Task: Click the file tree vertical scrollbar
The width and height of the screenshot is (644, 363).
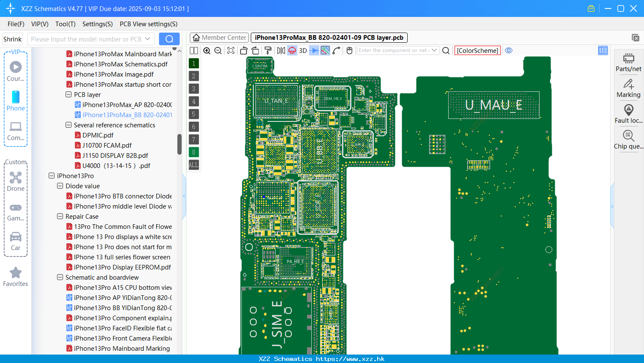Action: point(179,144)
